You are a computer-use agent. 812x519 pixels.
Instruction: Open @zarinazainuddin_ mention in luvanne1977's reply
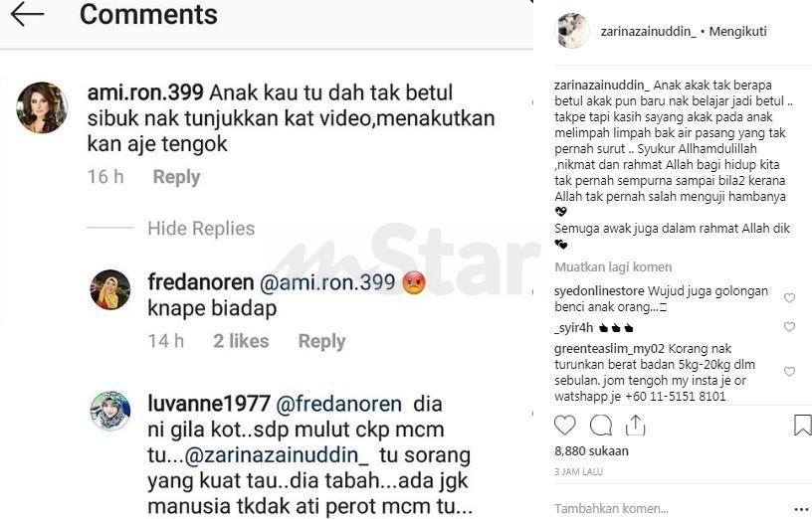pyautogui.click(x=277, y=455)
